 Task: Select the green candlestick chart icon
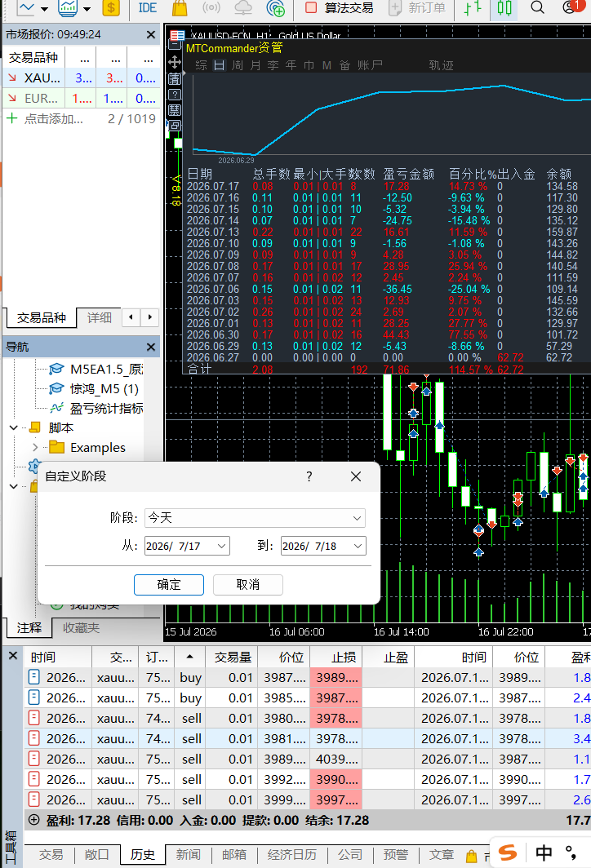504,8
